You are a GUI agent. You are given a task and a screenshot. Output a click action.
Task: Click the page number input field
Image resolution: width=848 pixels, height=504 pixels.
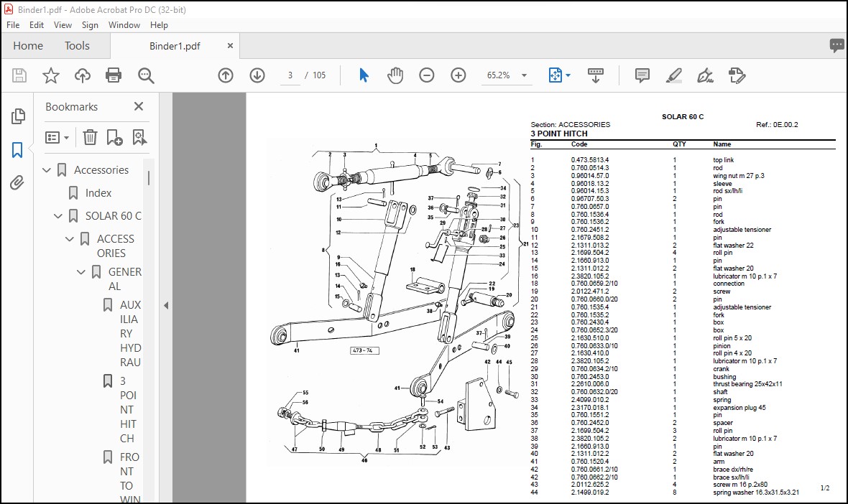click(290, 75)
